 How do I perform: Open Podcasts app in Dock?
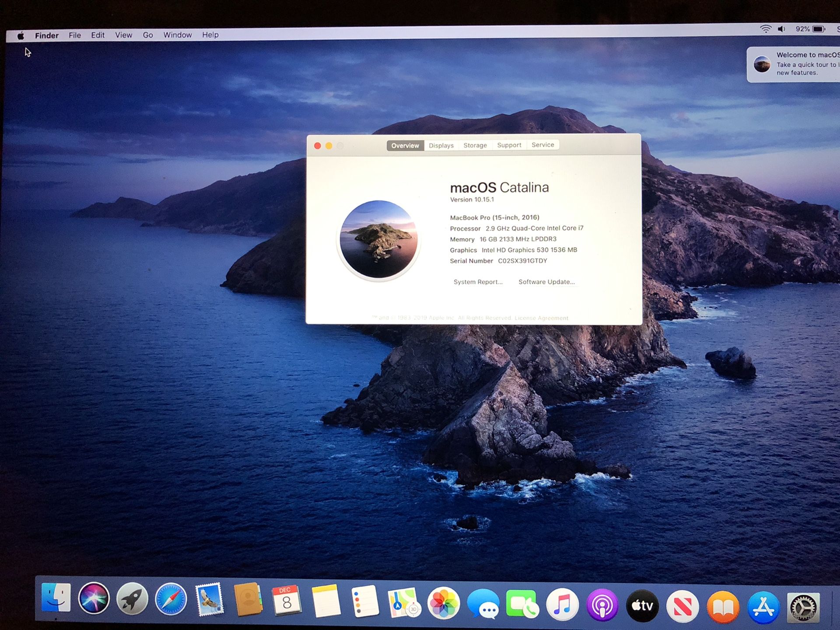click(x=602, y=606)
